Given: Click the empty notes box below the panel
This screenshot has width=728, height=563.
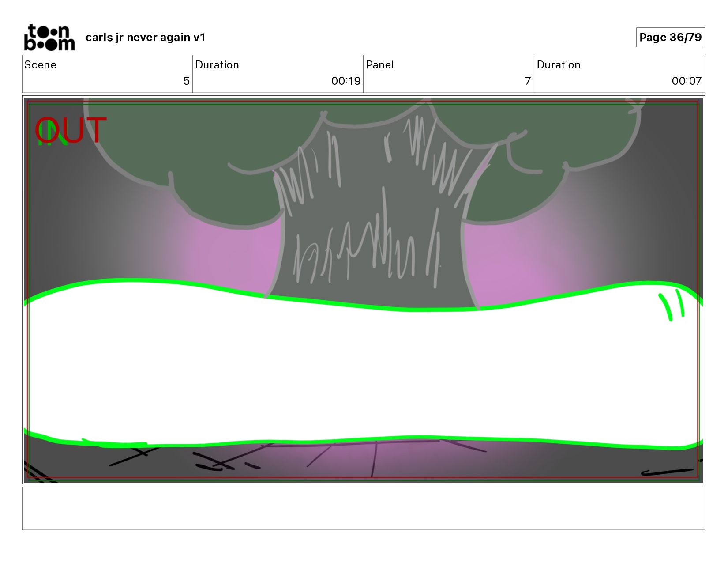Looking at the screenshot, I should tap(363, 508).
